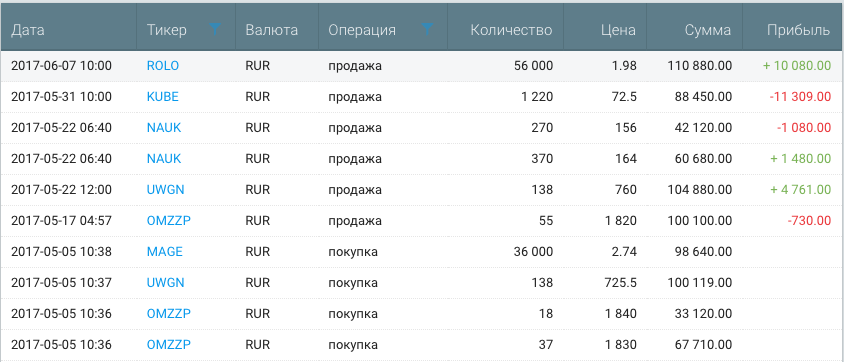This screenshot has width=844, height=362.
Task: Open filter icon in Тикер column
Action: point(215,29)
